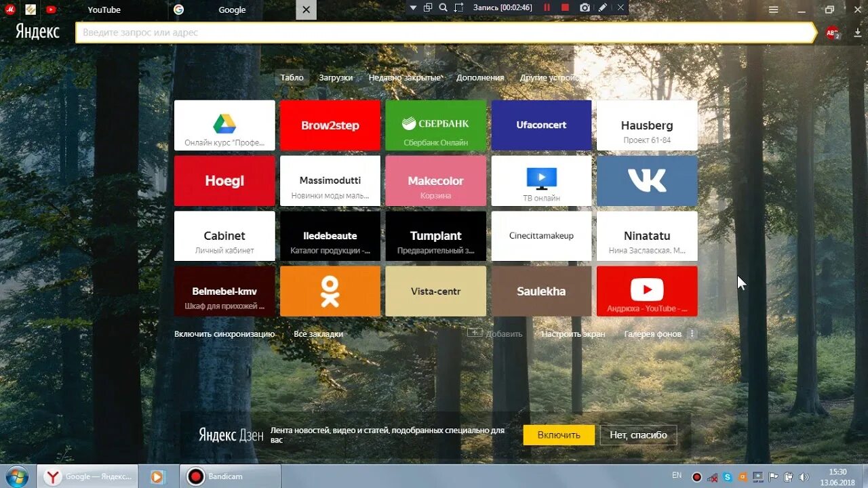Switch to the Недавно закрытые tab
The width and height of the screenshot is (868, 488).
(x=405, y=77)
